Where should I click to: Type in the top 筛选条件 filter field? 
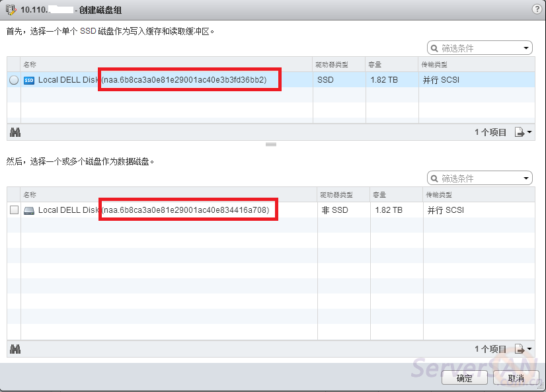(479, 48)
